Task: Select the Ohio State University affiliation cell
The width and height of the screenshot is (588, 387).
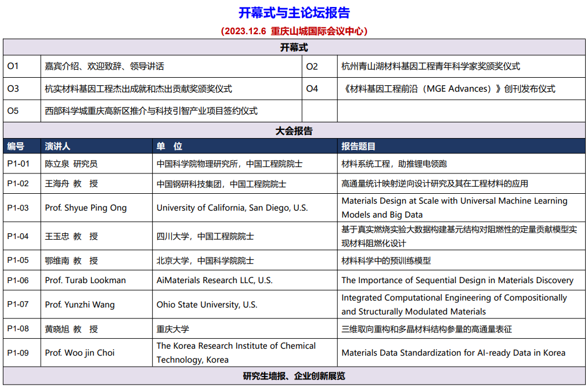Action: [x=207, y=305]
